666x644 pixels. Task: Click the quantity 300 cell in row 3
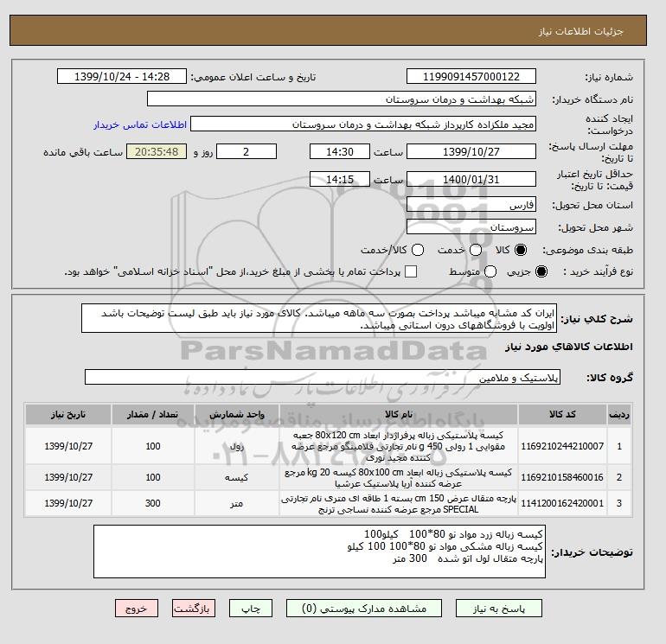tap(153, 503)
